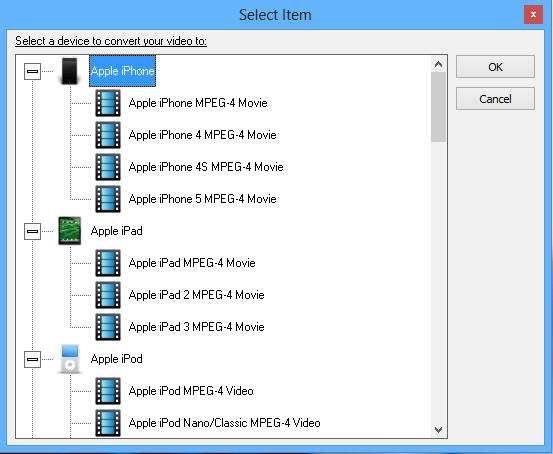Click film icon beside Apple iPhone 4S MPEG-4 Movie
The image size is (553, 454).
[108, 167]
